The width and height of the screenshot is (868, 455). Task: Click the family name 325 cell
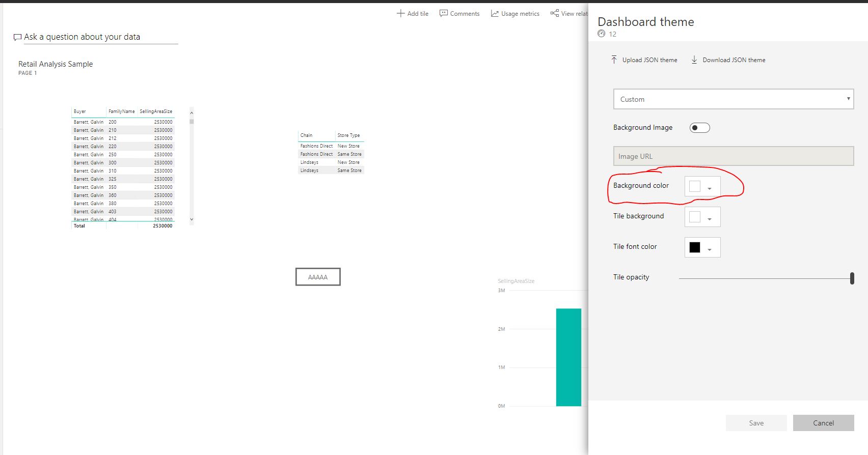[113, 179]
